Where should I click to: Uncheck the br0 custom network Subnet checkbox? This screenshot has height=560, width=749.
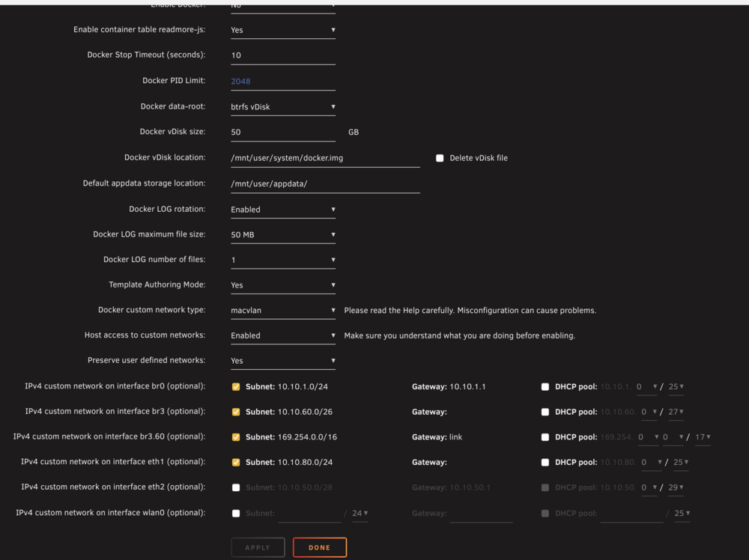tap(236, 387)
